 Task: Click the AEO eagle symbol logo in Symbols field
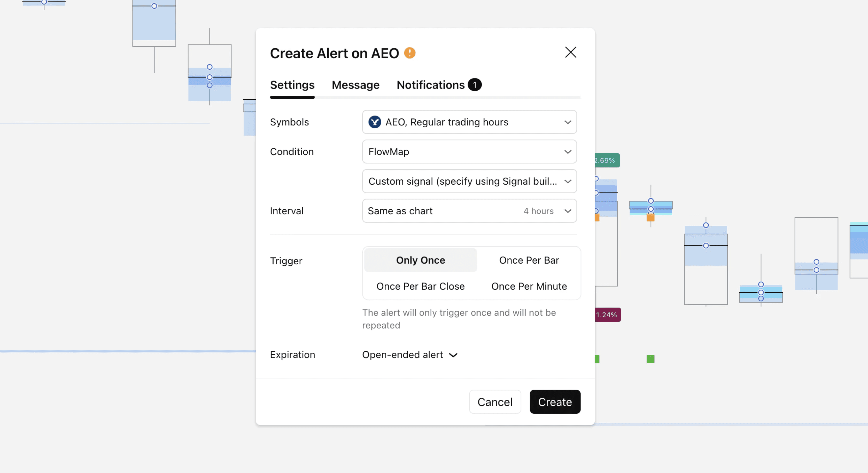tap(375, 122)
